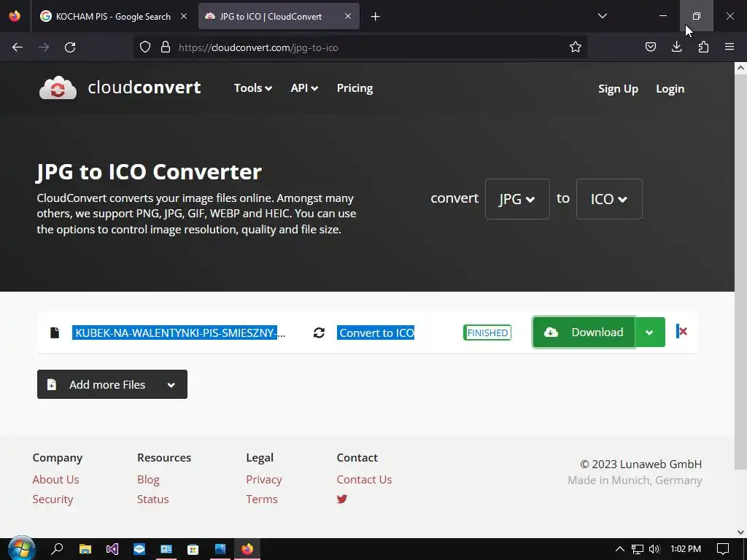Open the Status footer link
This screenshot has height=560, width=747.
(153, 499)
